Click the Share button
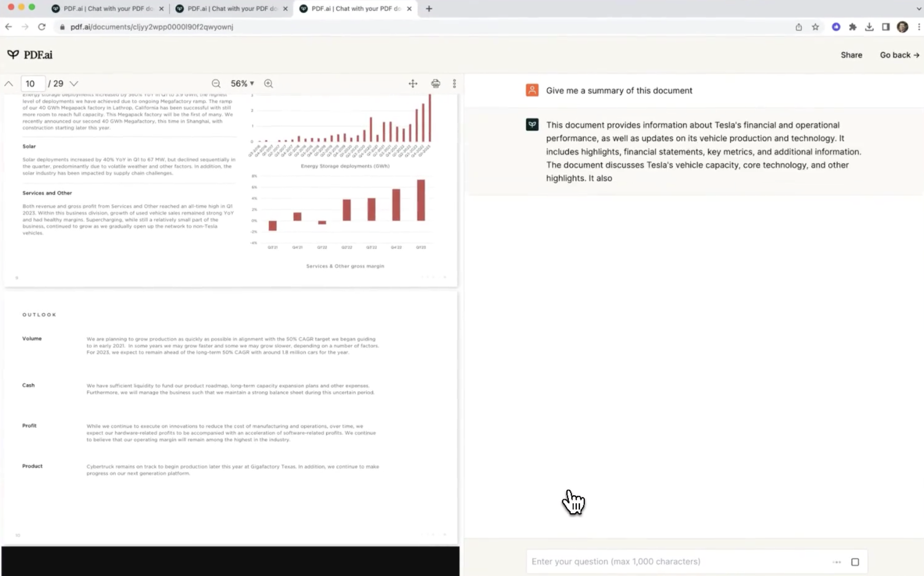 coord(851,55)
